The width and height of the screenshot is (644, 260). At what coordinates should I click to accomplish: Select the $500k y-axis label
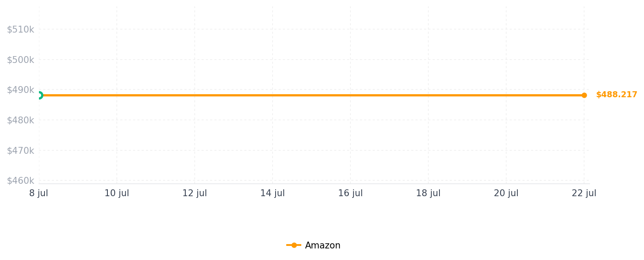[21, 60]
